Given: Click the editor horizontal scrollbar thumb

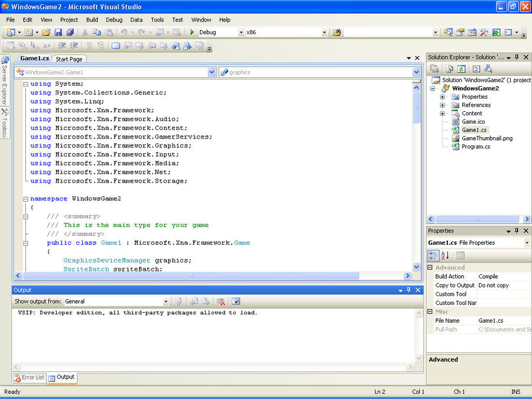Looking at the screenshot, I should click(191, 276).
